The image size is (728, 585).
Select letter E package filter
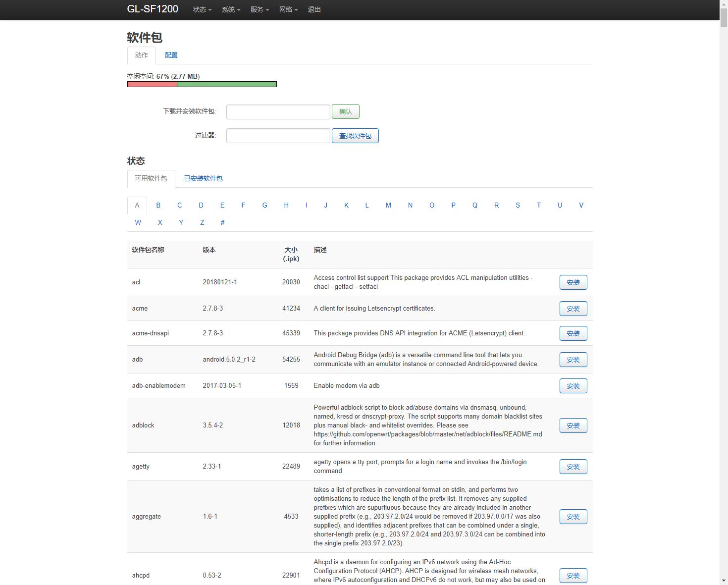222,205
